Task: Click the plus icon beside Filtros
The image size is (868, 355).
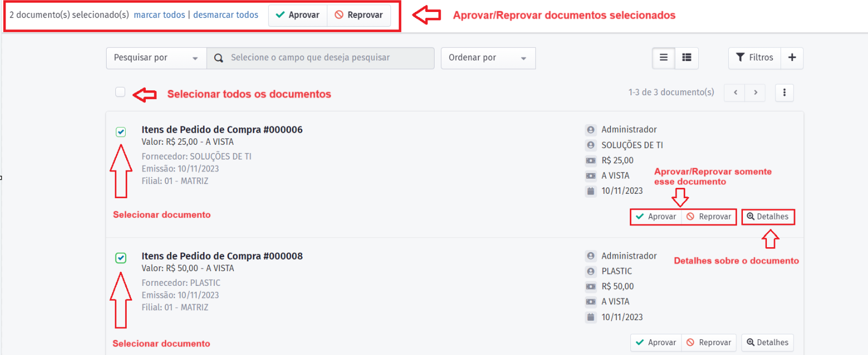Action: (792, 58)
